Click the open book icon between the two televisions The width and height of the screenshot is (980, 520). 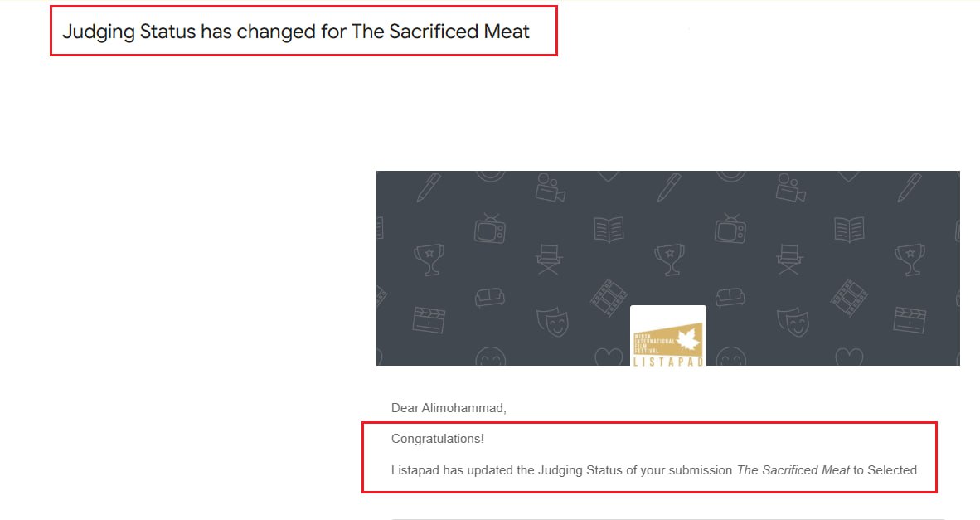point(609,228)
